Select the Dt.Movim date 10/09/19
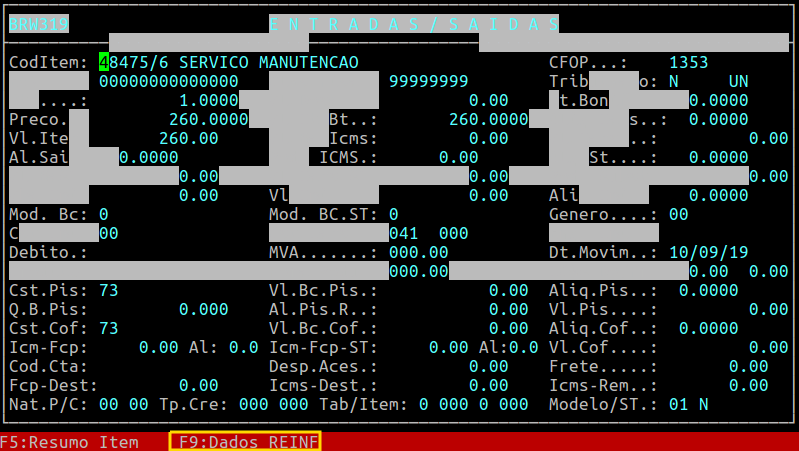This screenshot has height=451, width=799. tap(708, 252)
